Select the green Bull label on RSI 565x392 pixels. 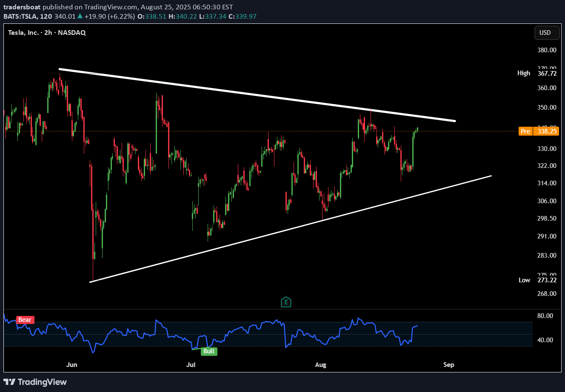pos(208,351)
